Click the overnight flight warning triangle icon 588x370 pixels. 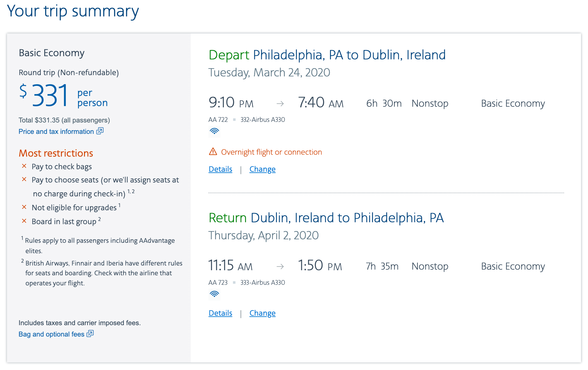[213, 152]
